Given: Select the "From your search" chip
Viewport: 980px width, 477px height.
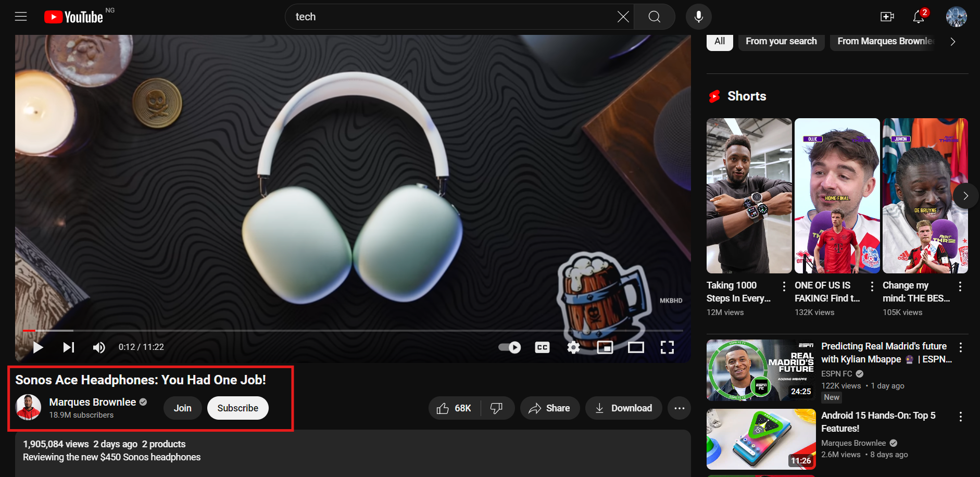Looking at the screenshot, I should [x=781, y=42].
